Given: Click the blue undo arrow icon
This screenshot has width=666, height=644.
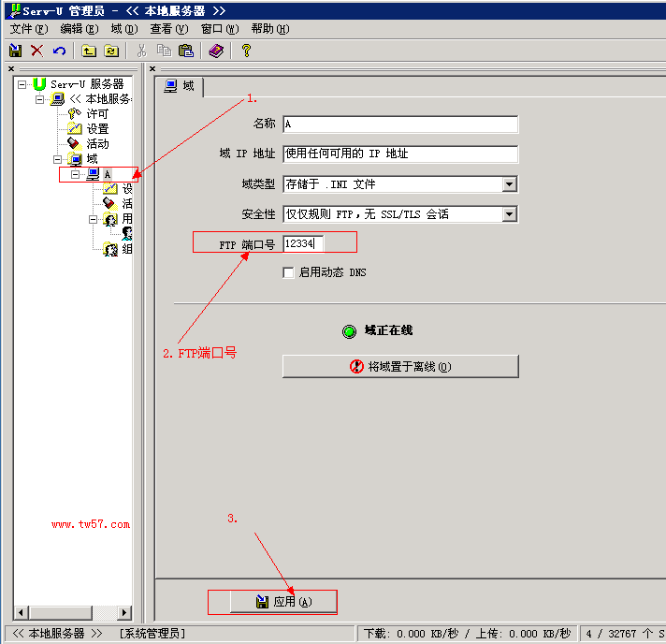Looking at the screenshot, I should pyautogui.click(x=60, y=51).
